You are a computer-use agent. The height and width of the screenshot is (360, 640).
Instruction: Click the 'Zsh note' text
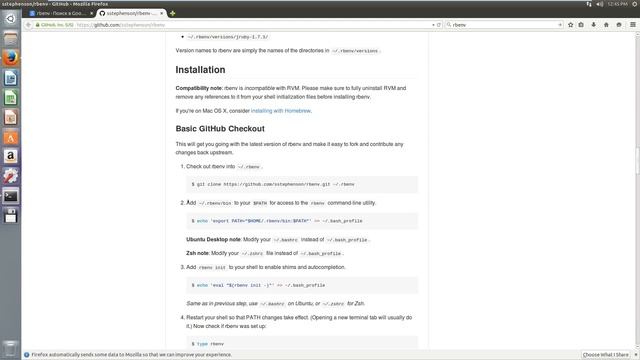[198, 253]
